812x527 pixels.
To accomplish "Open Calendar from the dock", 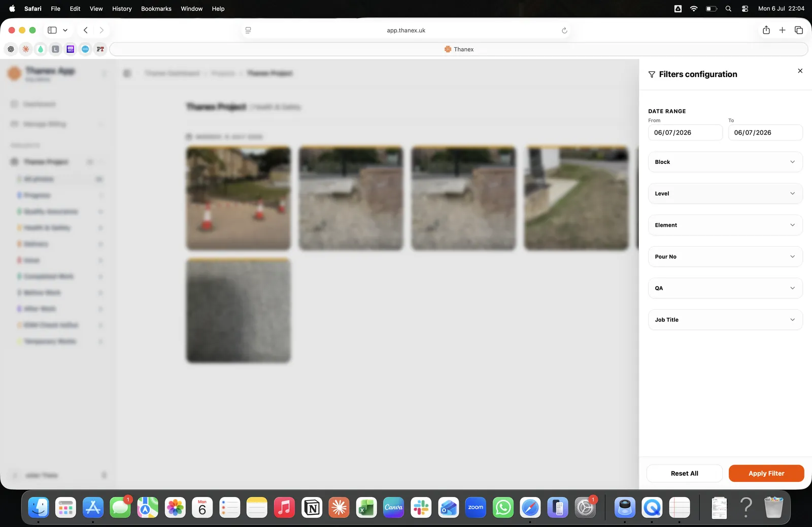I will (202, 507).
